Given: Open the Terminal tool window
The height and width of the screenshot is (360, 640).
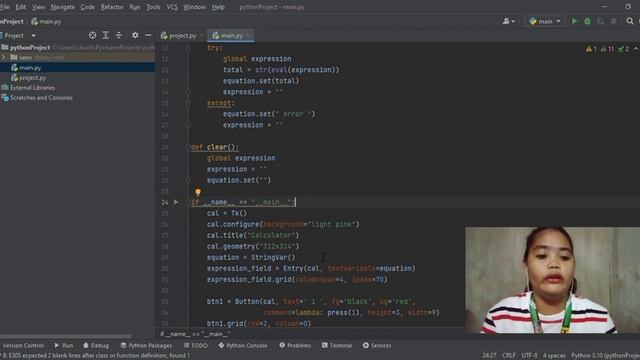Looking at the screenshot, I should click(x=337, y=345).
